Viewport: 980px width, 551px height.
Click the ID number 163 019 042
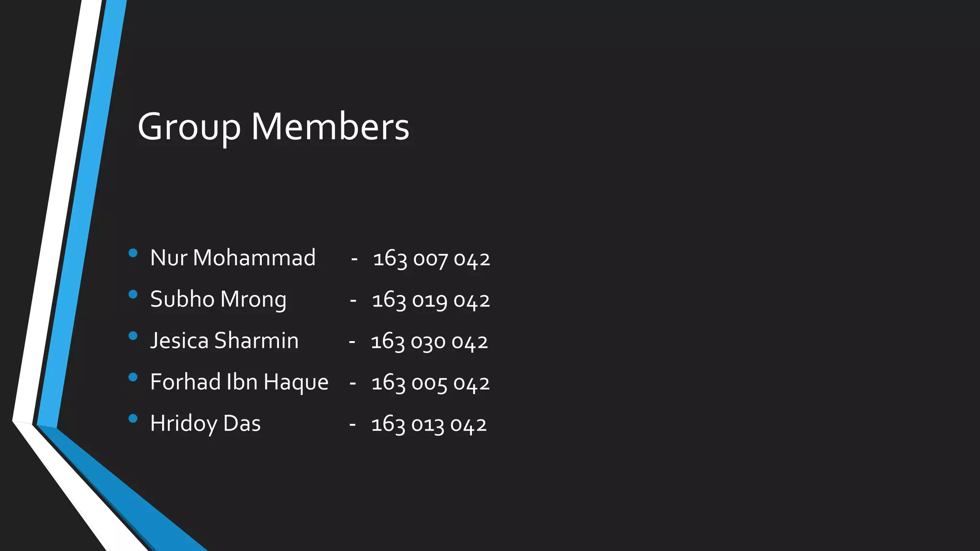431,300
